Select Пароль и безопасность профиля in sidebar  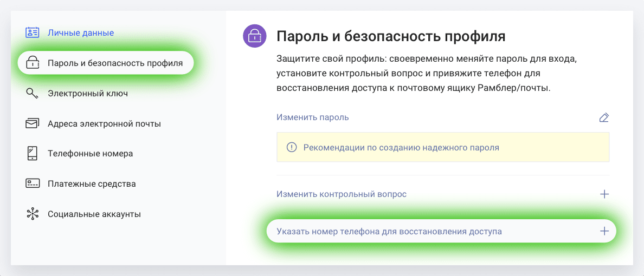point(115,63)
